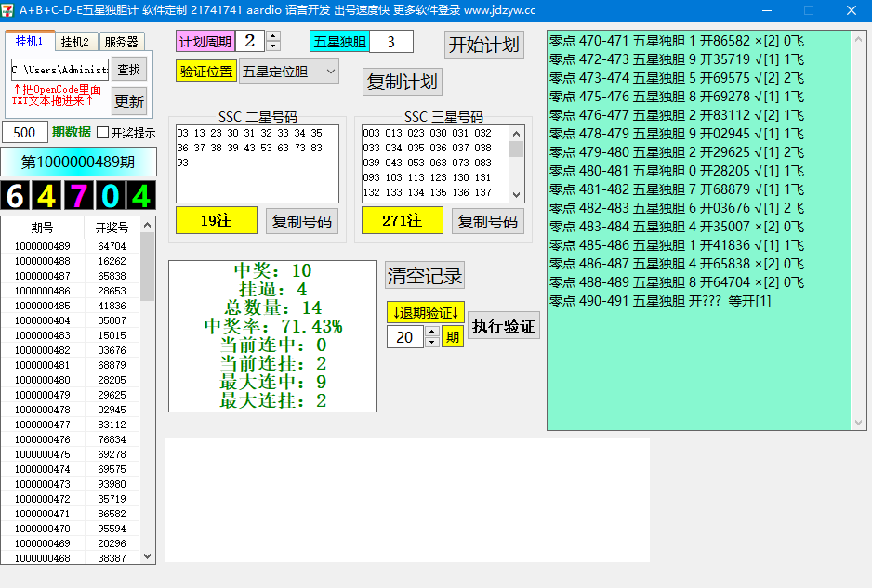
Task: Close the application window
Action: 851,10
